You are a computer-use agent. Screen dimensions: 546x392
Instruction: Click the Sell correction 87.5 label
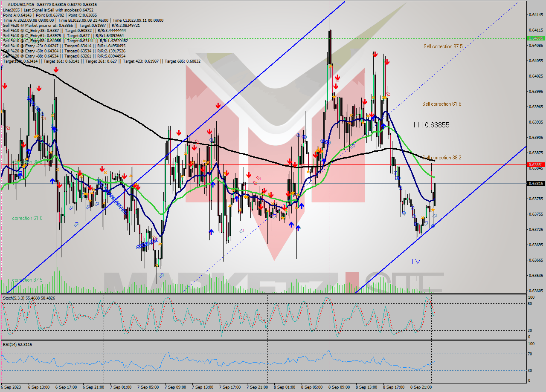click(x=443, y=46)
